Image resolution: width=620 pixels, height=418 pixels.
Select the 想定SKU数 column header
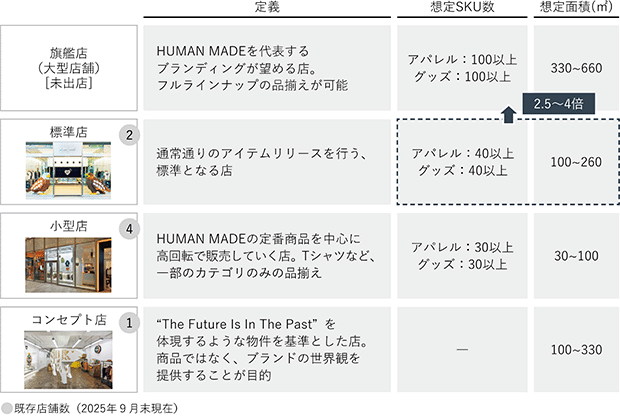click(462, 8)
